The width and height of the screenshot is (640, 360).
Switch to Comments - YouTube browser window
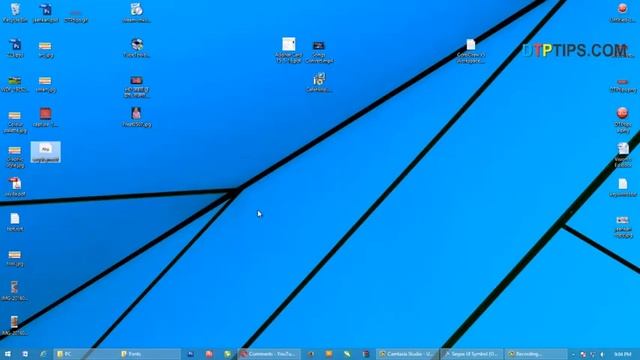(269, 354)
